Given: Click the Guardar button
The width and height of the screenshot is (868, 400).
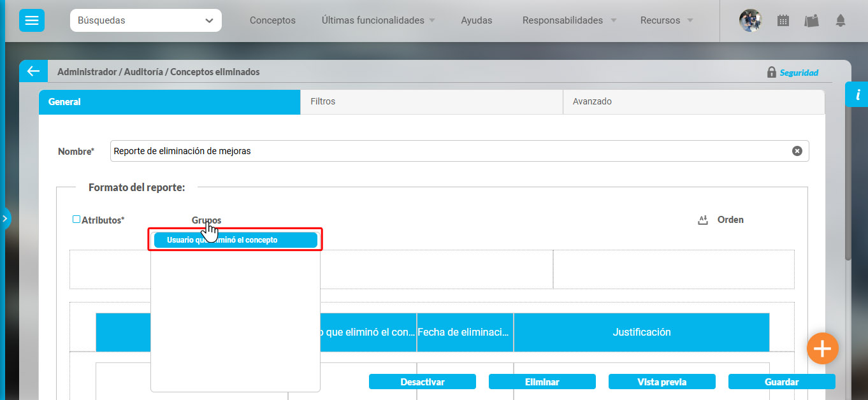Looking at the screenshot, I should (781, 382).
